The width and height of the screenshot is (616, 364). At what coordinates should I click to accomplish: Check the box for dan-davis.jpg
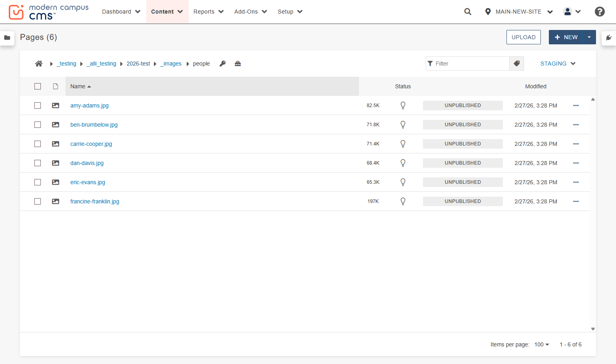pyautogui.click(x=38, y=163)
